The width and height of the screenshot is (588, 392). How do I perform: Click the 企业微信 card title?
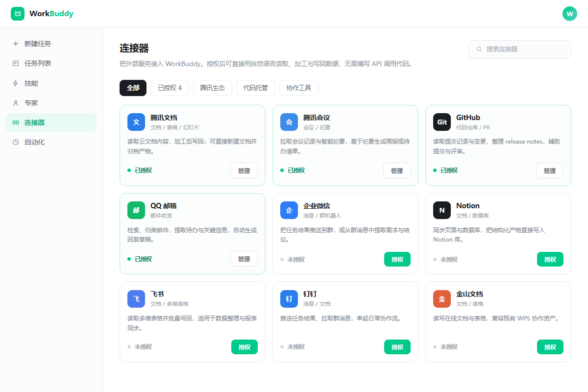click(317, 206)
